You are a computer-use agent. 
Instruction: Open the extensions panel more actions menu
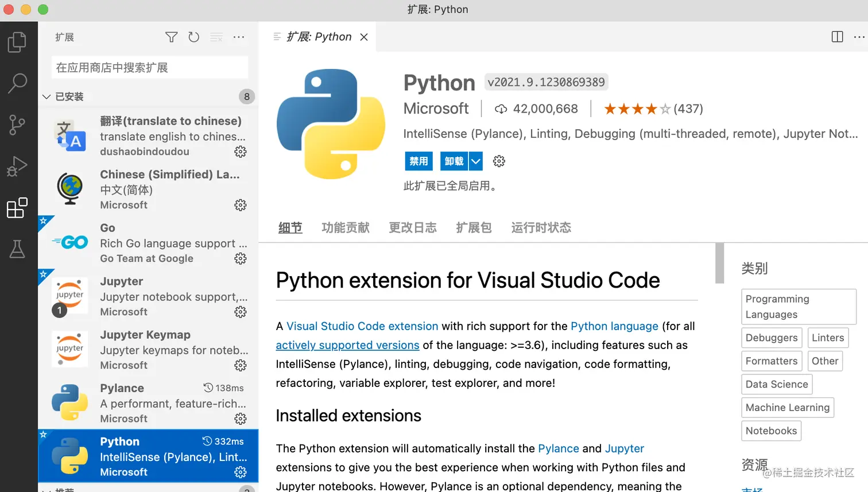pyautogui.click(x=239, y=37)
